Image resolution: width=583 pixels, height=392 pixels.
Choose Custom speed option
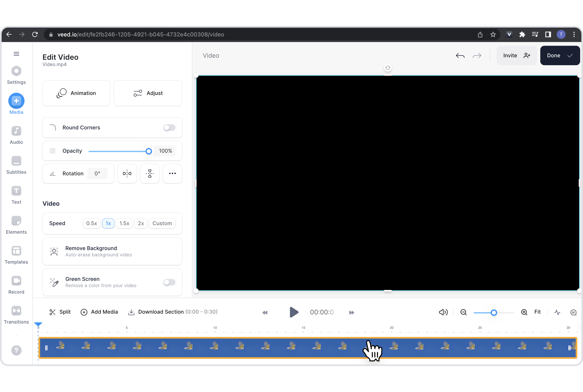coord(162,223)
